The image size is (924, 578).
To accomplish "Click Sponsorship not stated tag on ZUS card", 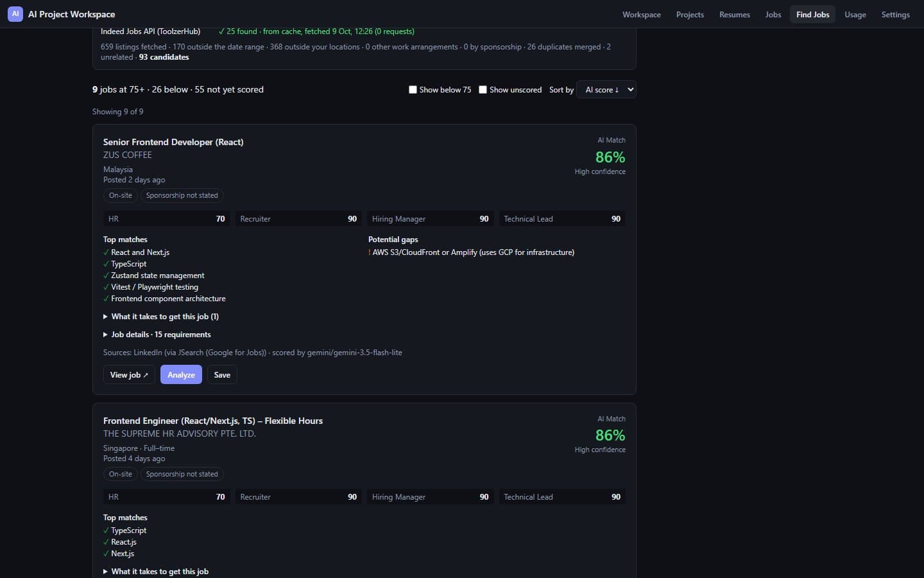I will (x=182, y=195).
